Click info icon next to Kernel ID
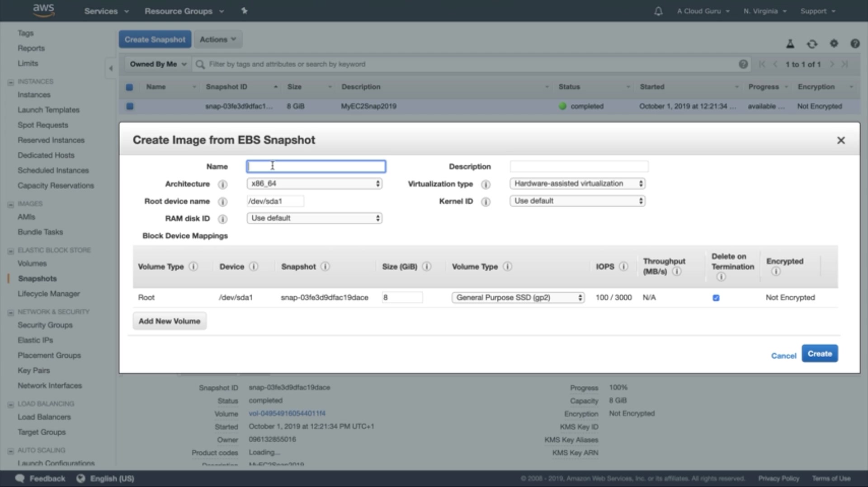Viewport: 868px width, 487px height. 486,201
